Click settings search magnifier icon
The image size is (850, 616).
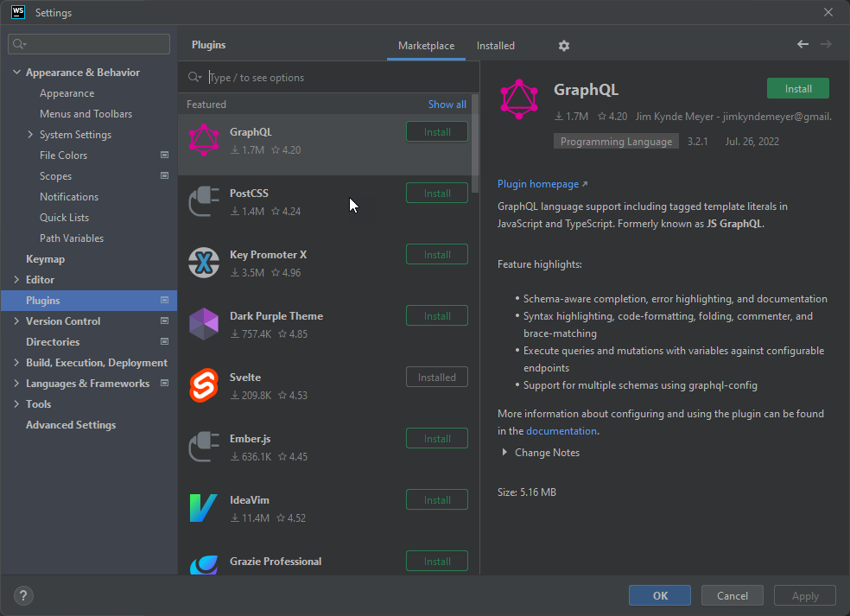coord(20,44)
